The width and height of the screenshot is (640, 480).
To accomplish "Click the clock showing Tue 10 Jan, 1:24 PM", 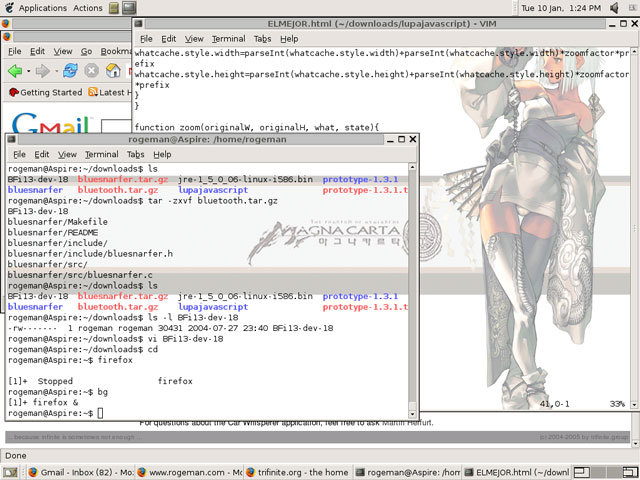I will [x=561, y=8].
